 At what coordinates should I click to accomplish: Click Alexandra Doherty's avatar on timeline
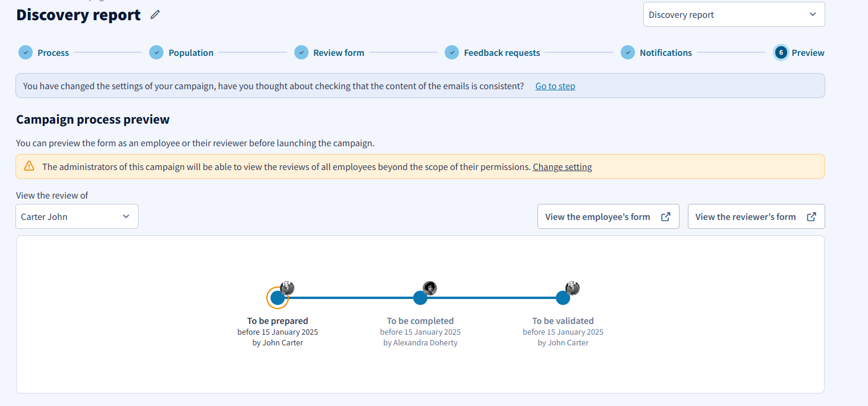point(430,288)
